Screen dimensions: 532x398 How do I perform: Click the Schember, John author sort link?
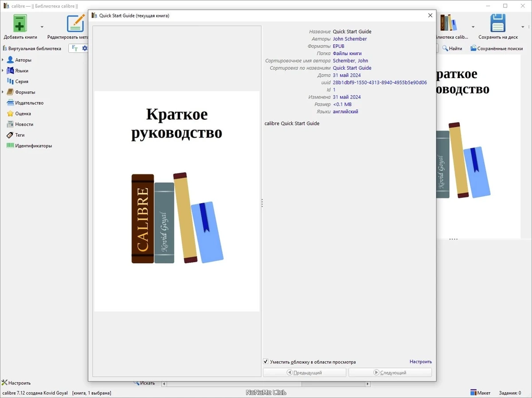[x=350, y=61]
